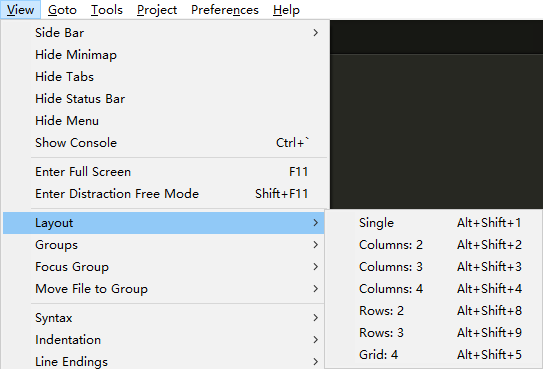This screenshot has width=543, height=369.
Task: Open the Preferences menu in the menu bar
Action: point(225,10)
